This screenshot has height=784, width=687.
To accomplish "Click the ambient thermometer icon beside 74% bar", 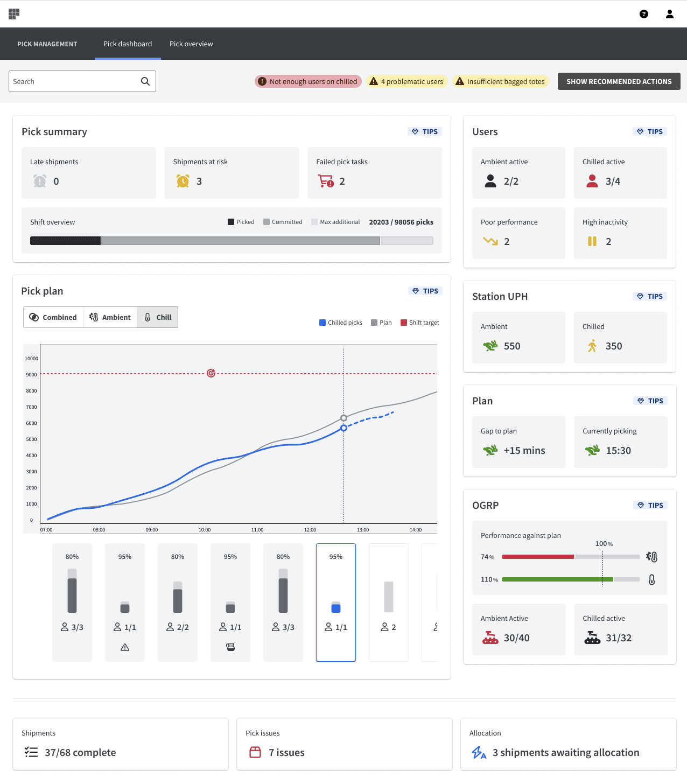I will (x=651, y=557).
